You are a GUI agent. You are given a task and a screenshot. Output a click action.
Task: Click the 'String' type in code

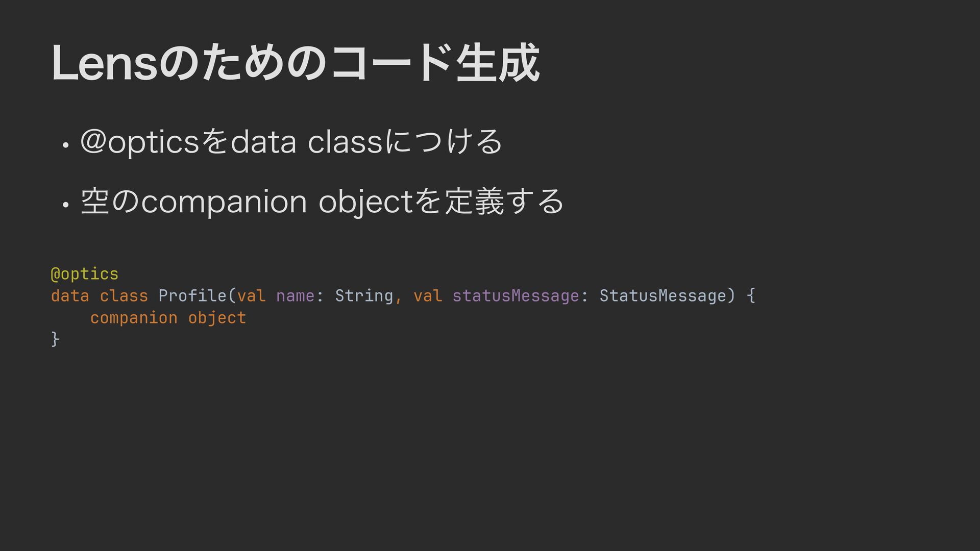pyautogui.click(x=364, y=296)
